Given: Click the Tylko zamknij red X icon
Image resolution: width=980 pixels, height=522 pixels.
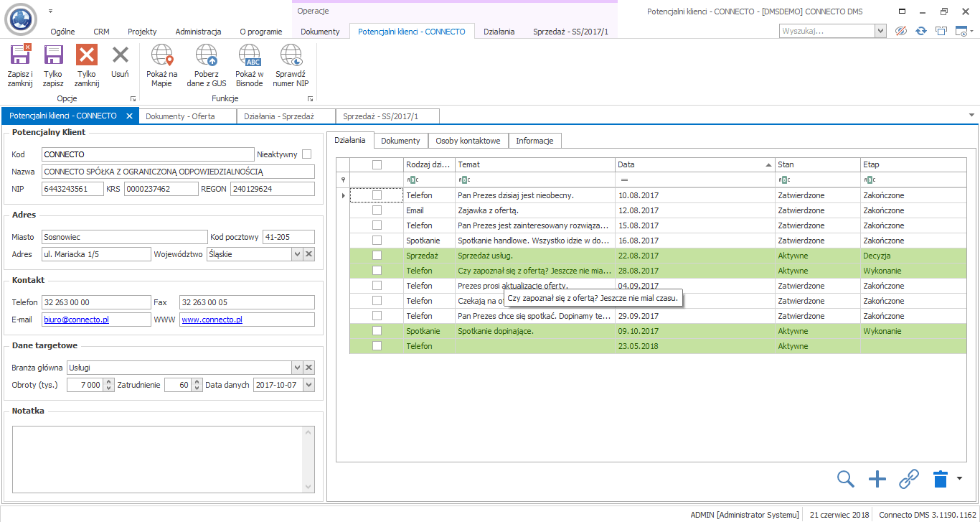Looking at the screenshot, I should click(86, 55).
